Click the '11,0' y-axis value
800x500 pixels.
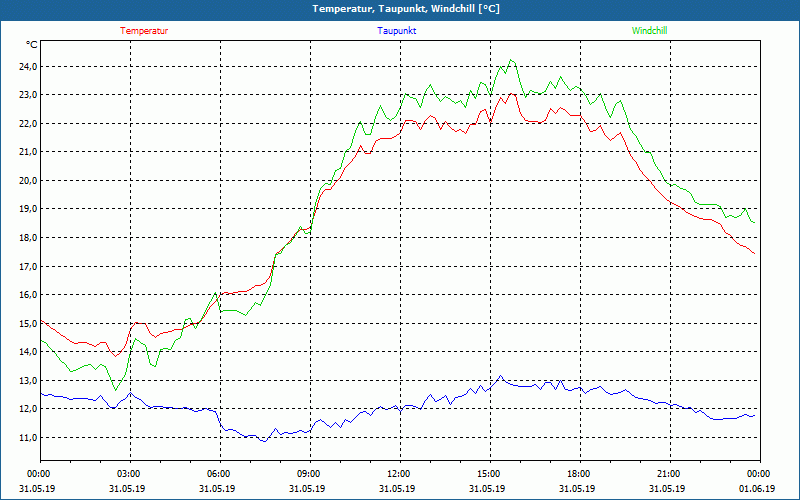coord(28,438)
